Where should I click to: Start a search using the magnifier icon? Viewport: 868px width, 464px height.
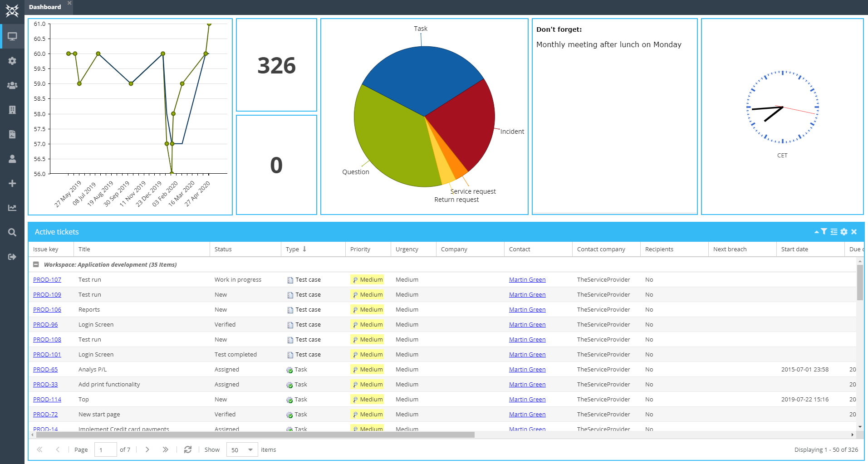pos(12,232)
